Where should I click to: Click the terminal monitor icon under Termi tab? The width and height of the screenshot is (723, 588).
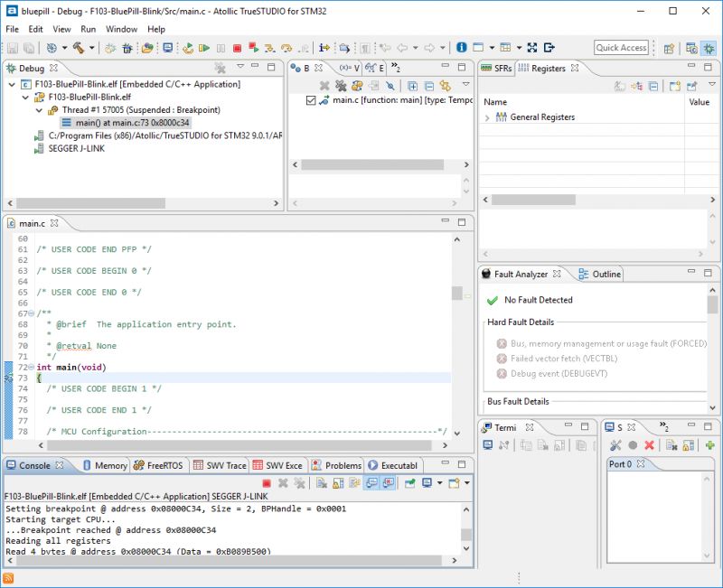487,445
